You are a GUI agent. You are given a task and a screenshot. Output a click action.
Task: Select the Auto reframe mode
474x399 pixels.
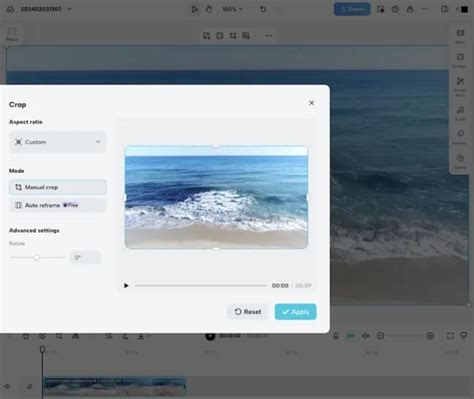click(58, 205)
